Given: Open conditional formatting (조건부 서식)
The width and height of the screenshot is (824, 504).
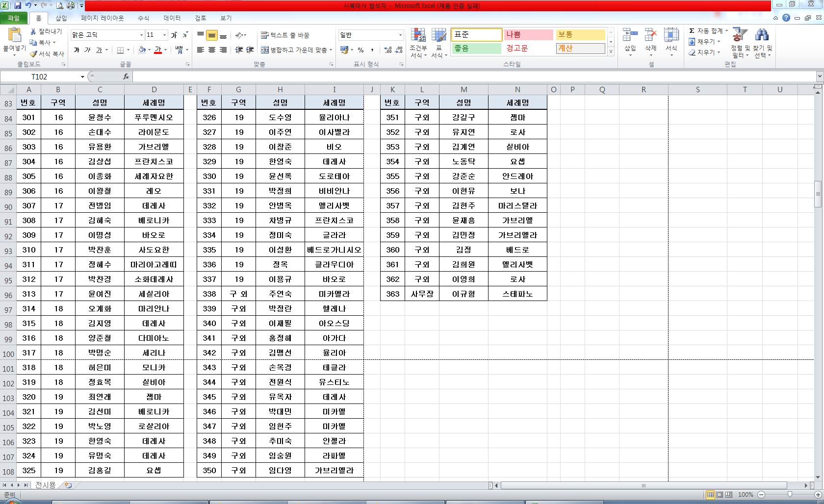Looking at the screenshot, I should [x=418, y=43].
